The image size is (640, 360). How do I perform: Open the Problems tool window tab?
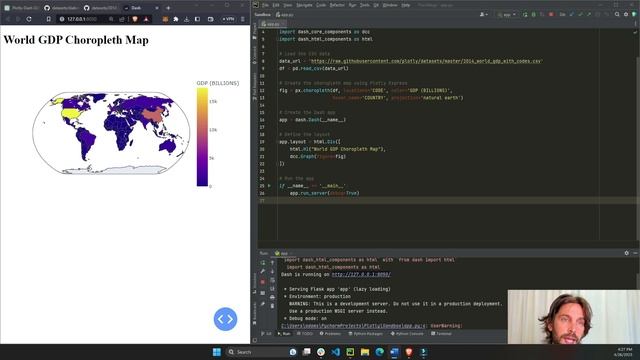pyautogui.click(x=330, y=333)
